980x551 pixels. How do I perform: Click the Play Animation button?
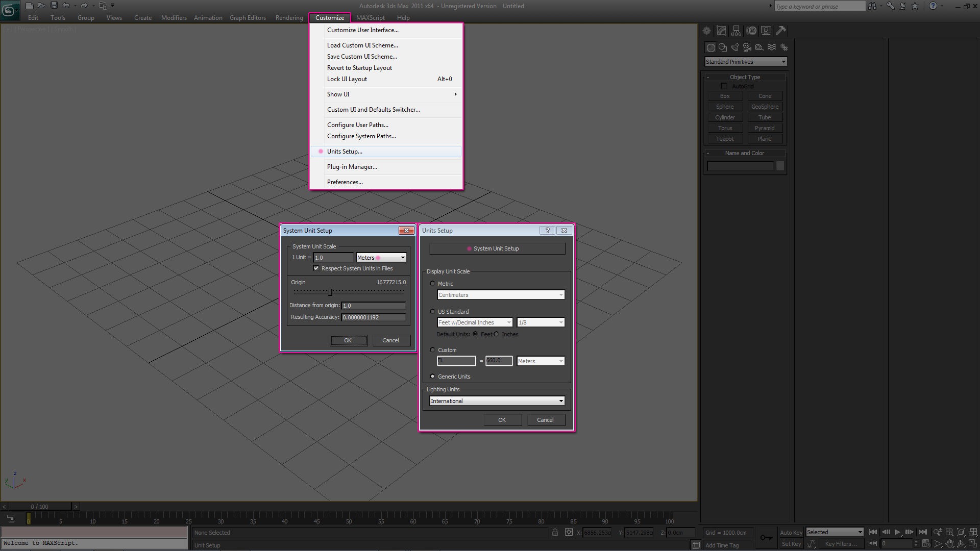pyautogui.click(x=898, y=532)
